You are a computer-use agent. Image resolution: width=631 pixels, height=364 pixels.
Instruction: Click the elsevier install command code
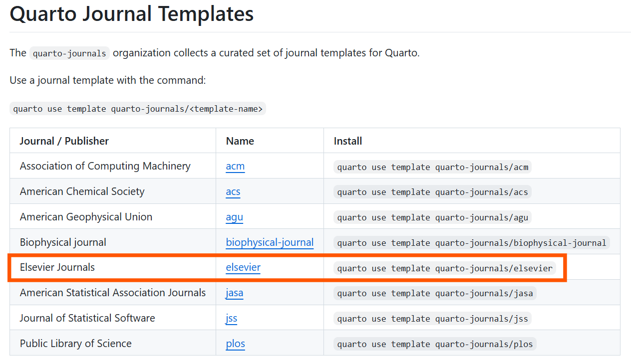point(445,268)
